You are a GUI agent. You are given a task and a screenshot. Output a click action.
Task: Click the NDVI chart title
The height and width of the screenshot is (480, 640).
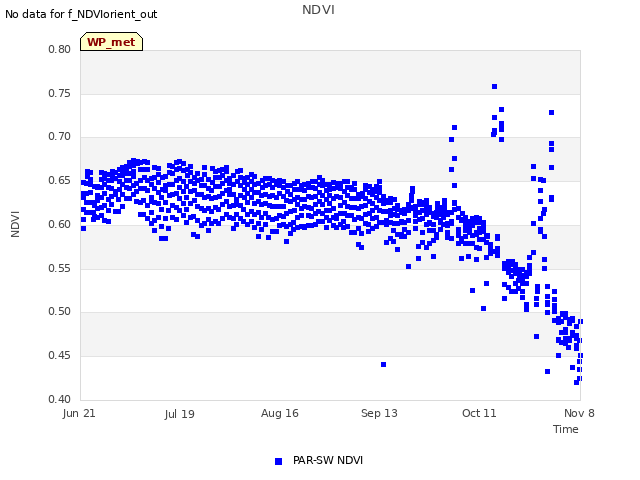pyautogui.click(x=318, y=10)
